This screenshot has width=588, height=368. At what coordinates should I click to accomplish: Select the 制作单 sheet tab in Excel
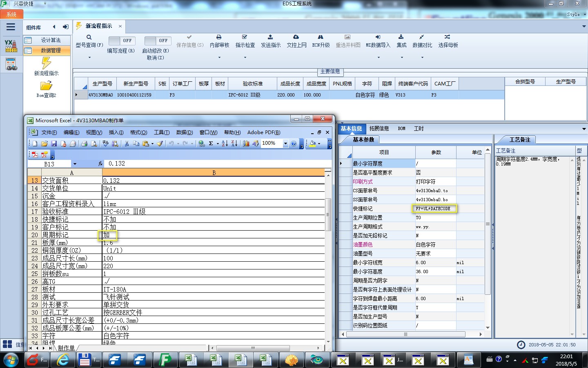pos(66,348)
